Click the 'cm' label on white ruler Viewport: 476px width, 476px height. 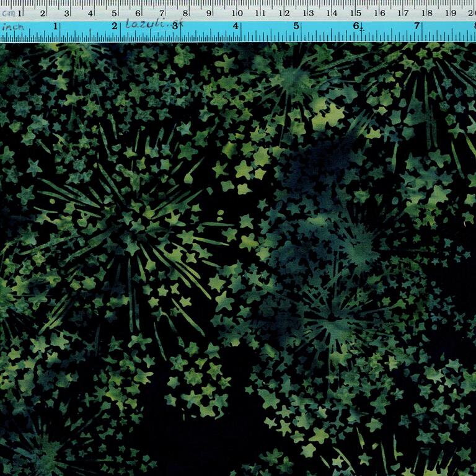[x=8, y=14]
